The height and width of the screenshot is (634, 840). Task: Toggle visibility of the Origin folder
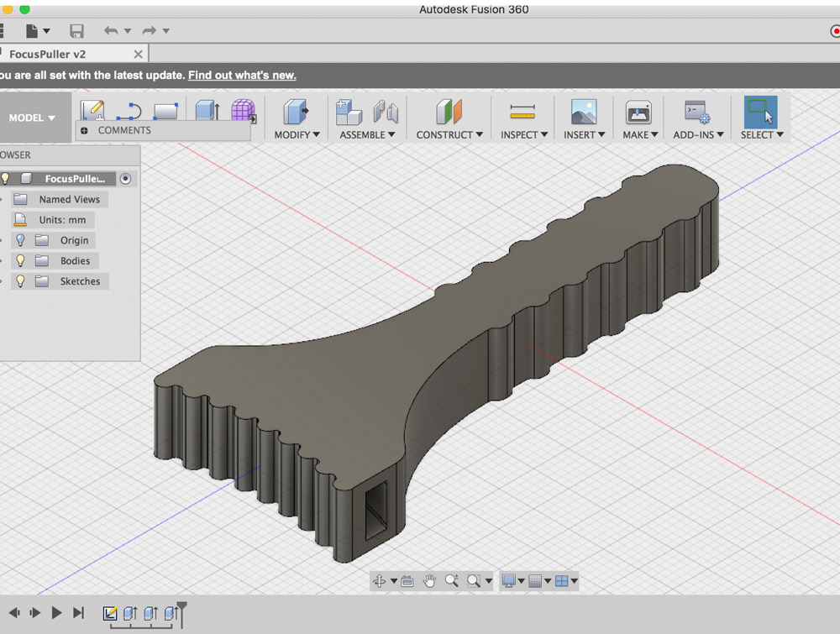pos(20,240)
